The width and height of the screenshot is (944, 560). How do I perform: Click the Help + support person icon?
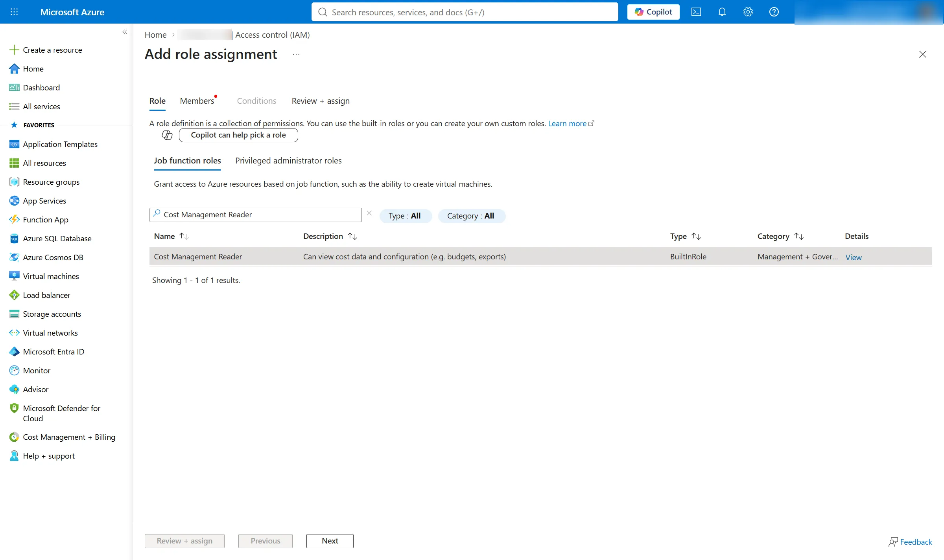pos(14,456)
